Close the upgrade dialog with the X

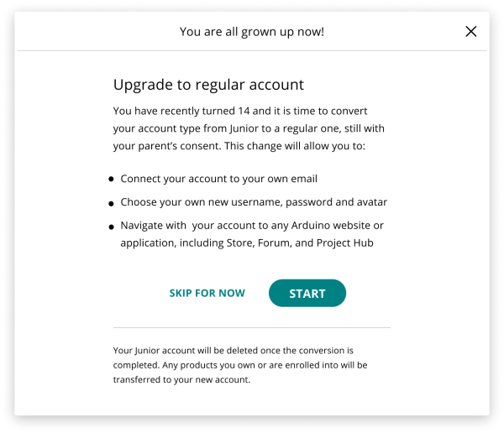point(471,32)
